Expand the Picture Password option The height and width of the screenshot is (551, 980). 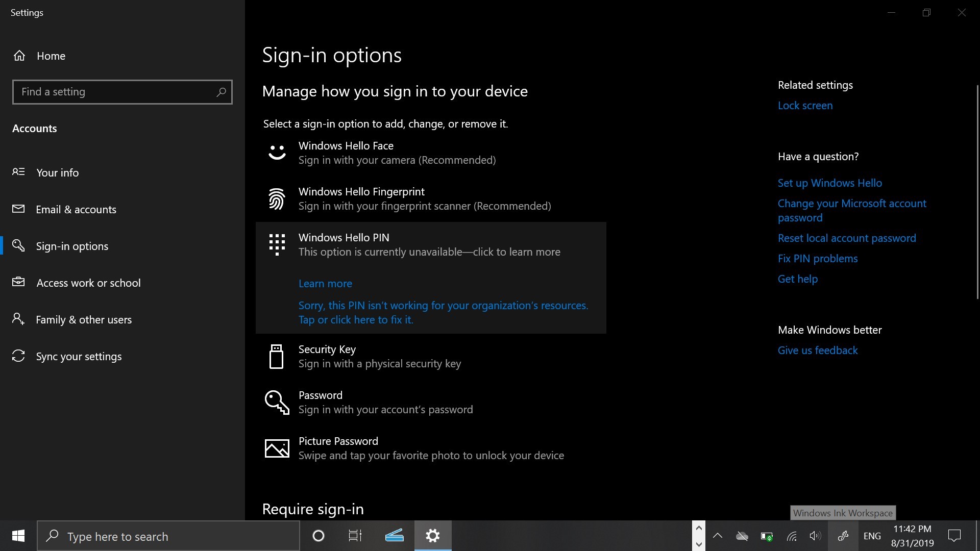pyautogui.click(x=431, y=448)
